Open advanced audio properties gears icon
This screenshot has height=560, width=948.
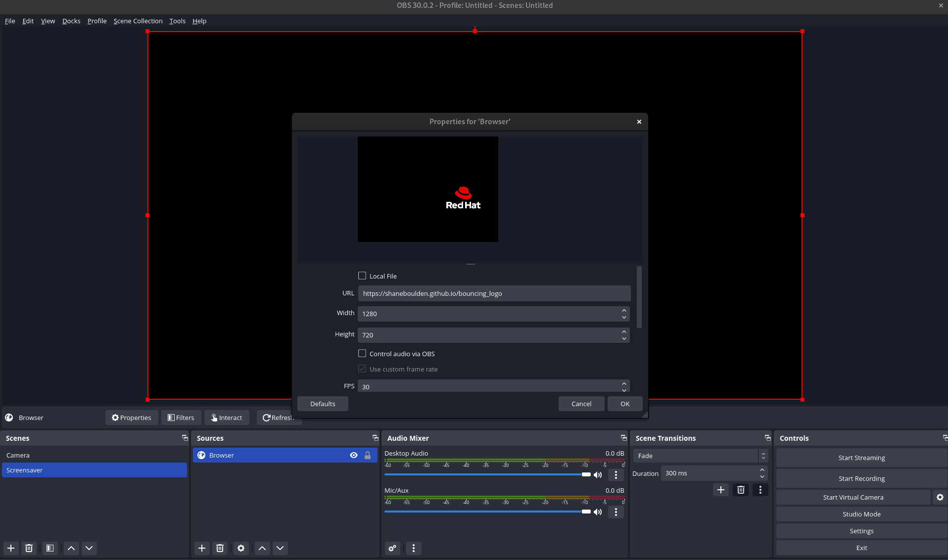392,548
